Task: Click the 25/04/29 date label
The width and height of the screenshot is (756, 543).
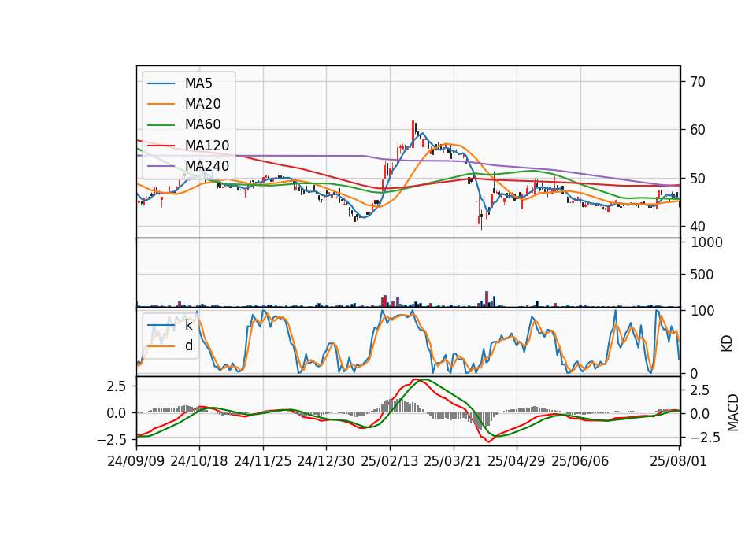Action: coord(517,461)
